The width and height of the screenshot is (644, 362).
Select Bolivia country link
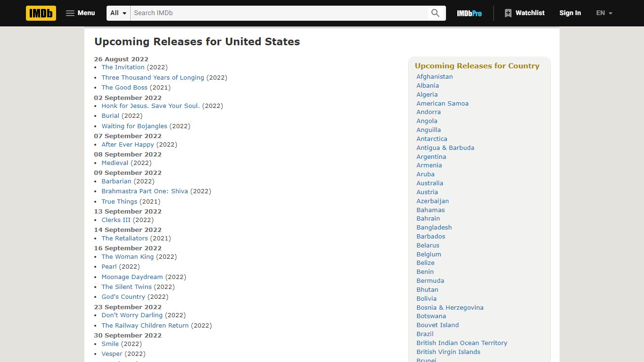426,299
